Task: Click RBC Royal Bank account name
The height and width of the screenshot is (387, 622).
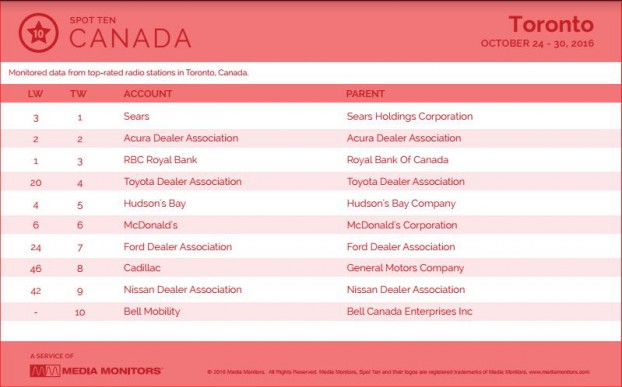Action: click(160, 160)
